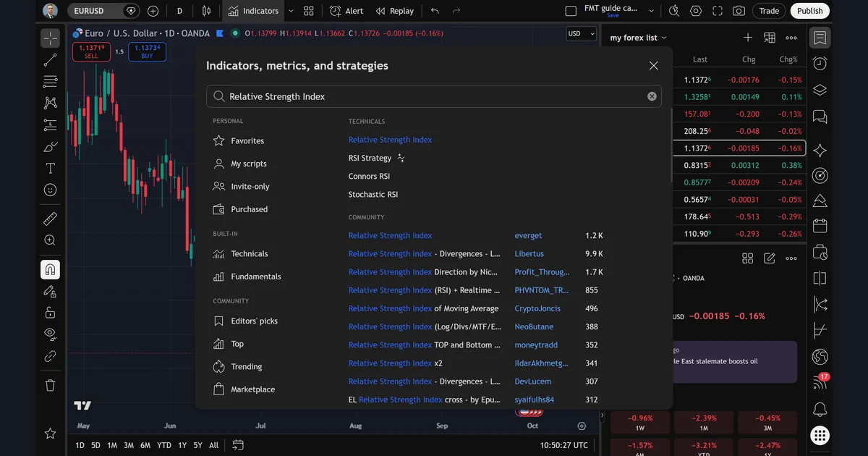Clear the indicator search field
868x456 pixels.
[652, 96]
